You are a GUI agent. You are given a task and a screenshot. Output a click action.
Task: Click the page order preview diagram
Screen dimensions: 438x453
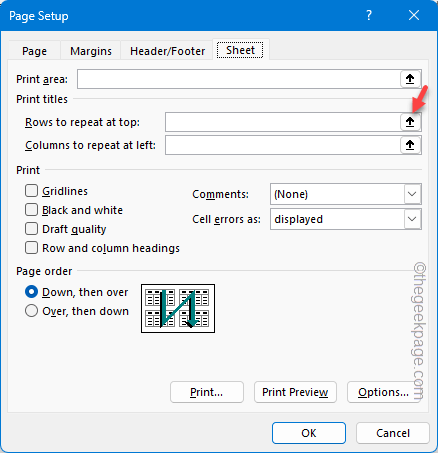pos(178,308)
